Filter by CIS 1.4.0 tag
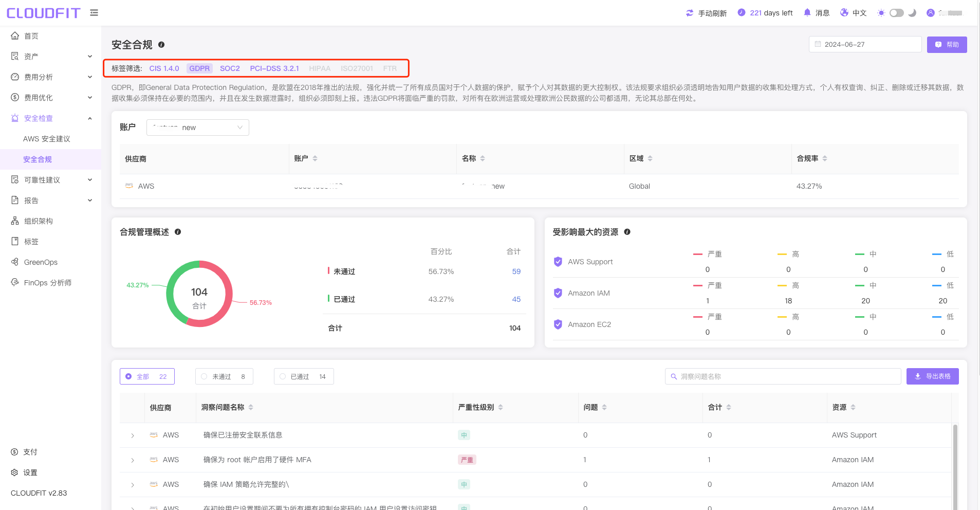 click(x=164, y=68)
